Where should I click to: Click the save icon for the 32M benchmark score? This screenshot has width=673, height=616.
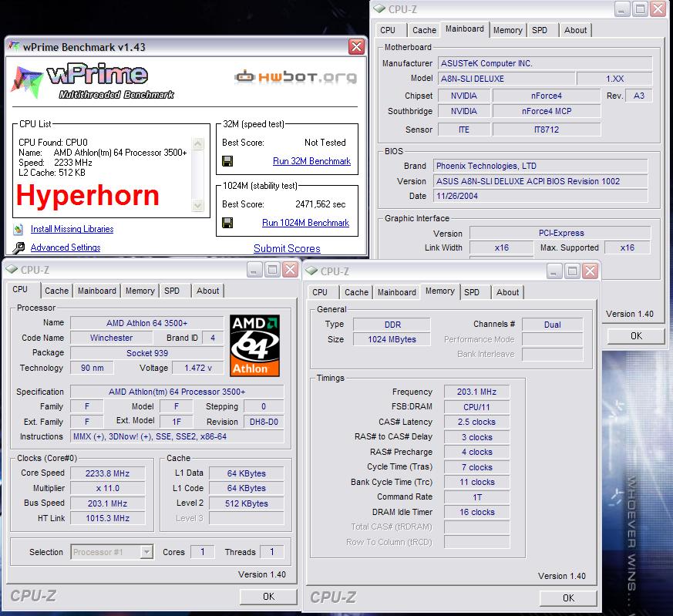[x=227, y=161]
